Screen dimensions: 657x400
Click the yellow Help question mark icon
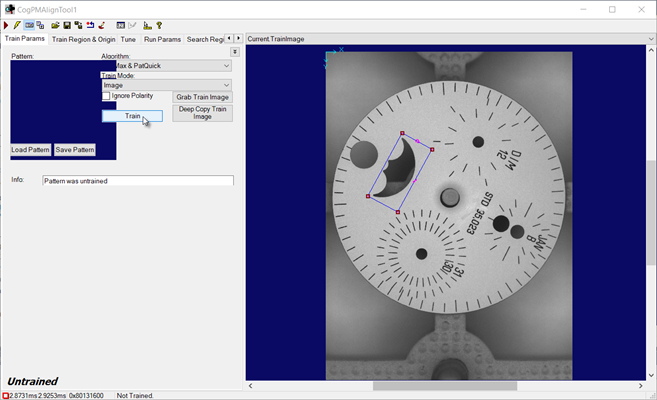click(159, 25)
